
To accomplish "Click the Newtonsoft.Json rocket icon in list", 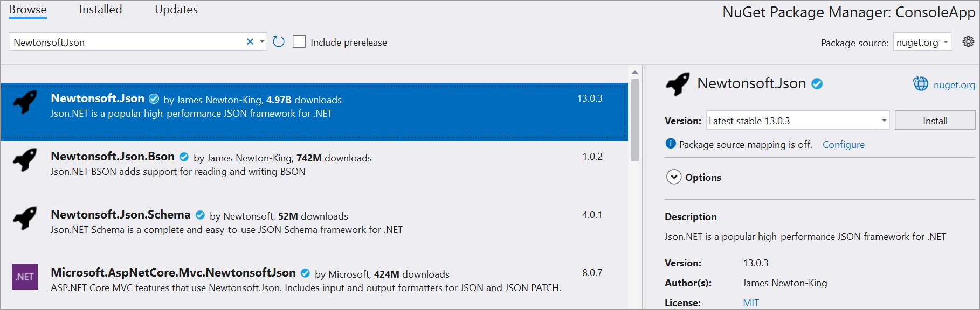I will 25,102.
